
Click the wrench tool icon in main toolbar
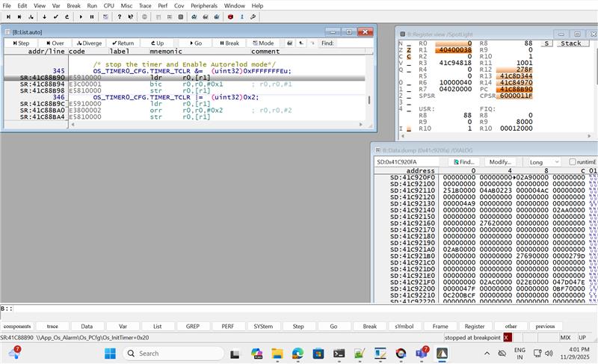pyautogui.click(x=253, y=16)
